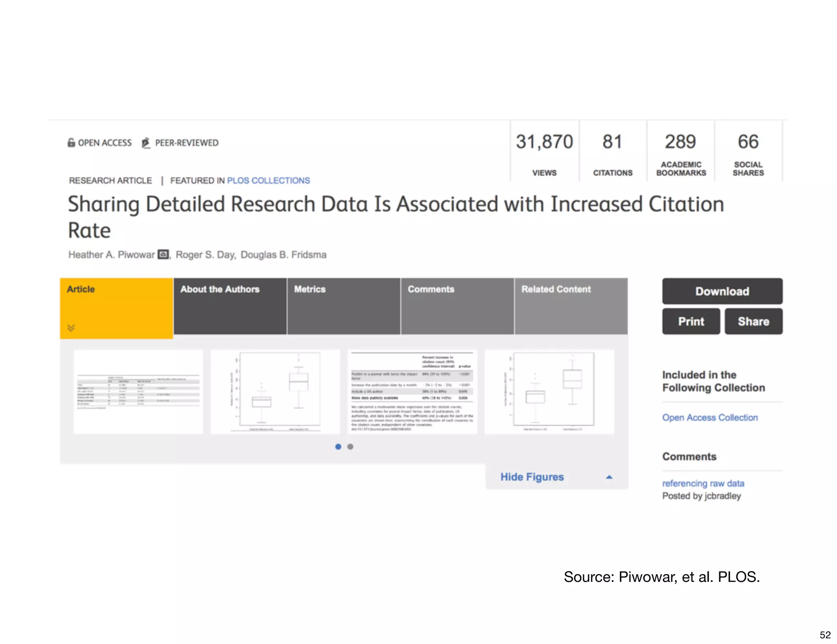Click the peer-reviewed badge icon
This screenshot has width=837, height=644.
point(145,143)
